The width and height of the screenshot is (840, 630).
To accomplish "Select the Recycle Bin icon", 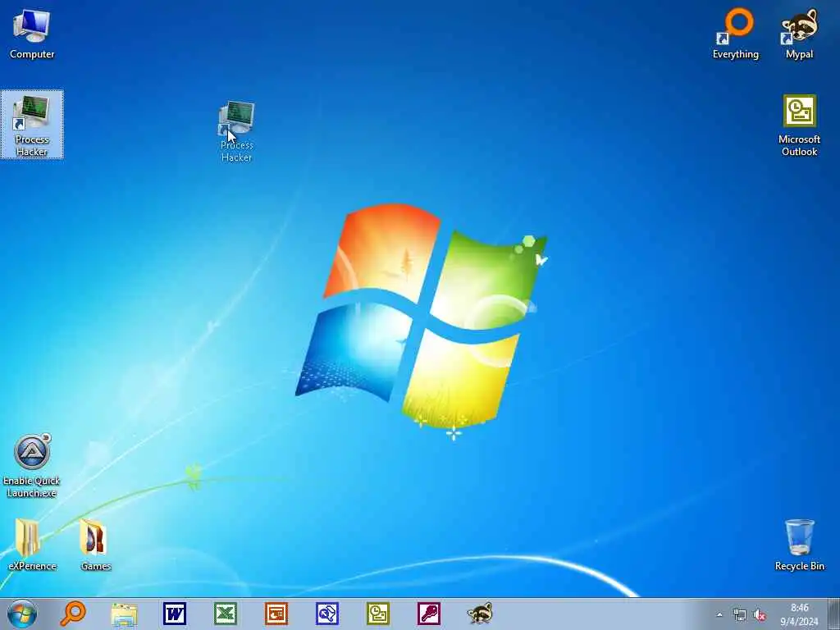I will point(799,545).
